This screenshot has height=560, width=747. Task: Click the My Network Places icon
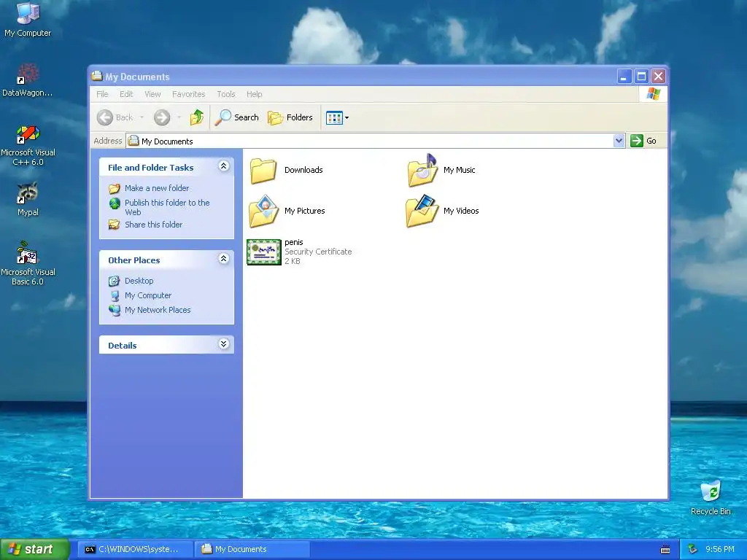115,310
